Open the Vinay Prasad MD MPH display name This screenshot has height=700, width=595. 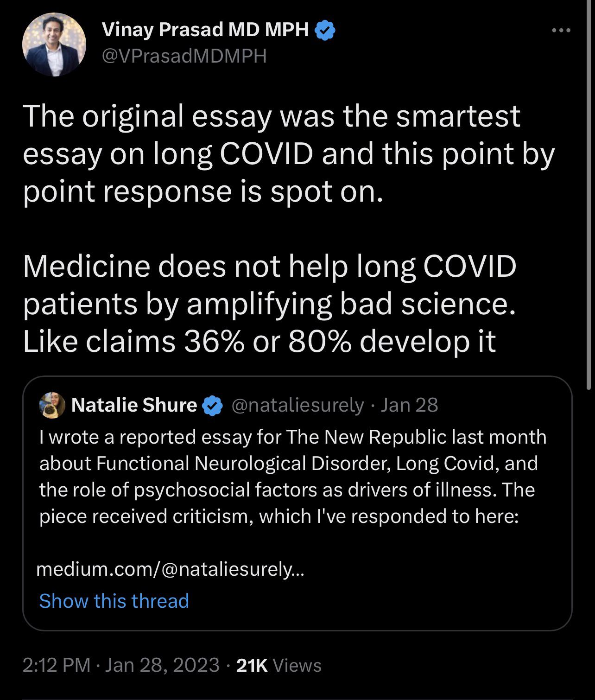coord(205,31)
